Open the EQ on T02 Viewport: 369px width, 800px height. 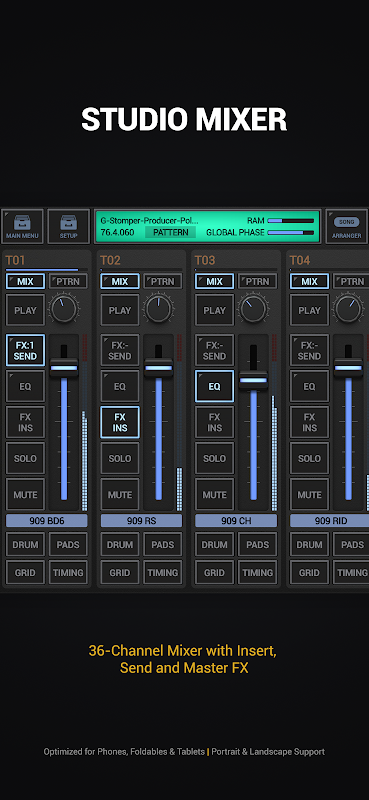coord(120,386)
